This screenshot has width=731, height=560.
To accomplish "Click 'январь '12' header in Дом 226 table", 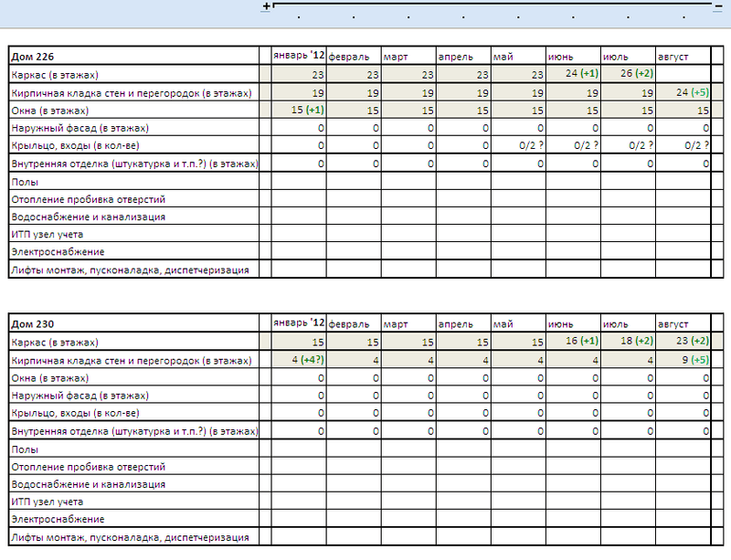I will pos(299,57).
